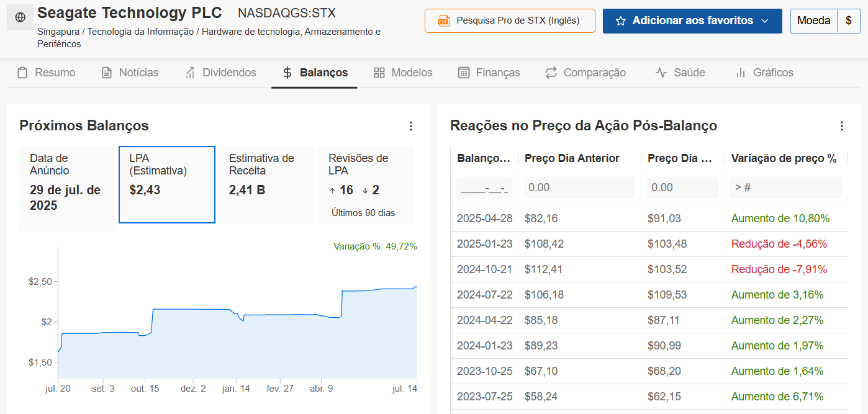Viewport: 868px width, 414px height.
Task: Open Próximos Balanços three-dot menu
Action: point(410,126)
